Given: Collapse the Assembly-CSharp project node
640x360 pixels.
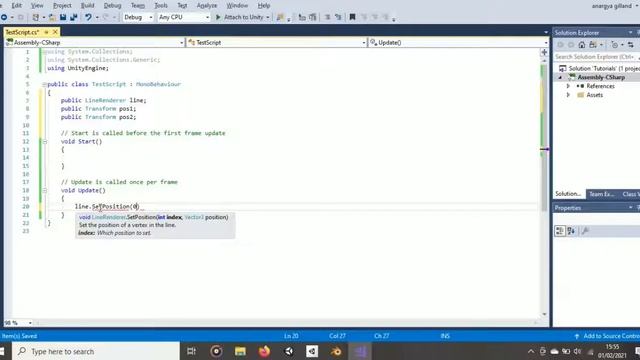Looking at the screenshot, I should tap(560, 78).
